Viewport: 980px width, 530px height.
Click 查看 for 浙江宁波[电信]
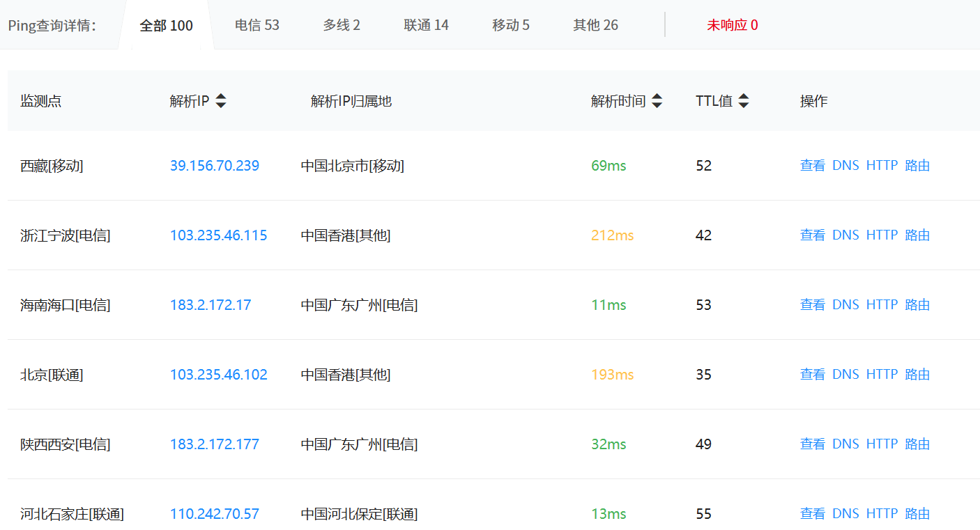click(813, 235)
